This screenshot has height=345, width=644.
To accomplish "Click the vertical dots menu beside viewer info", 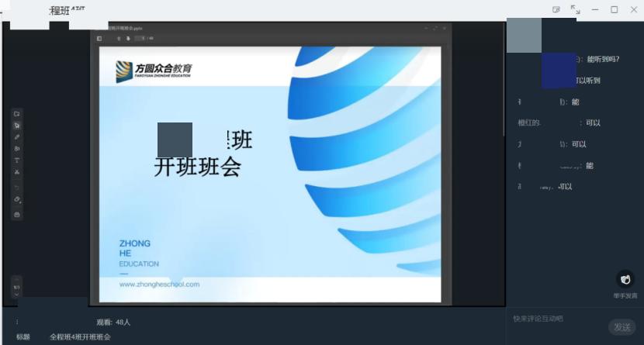I will tap(17, 322).
